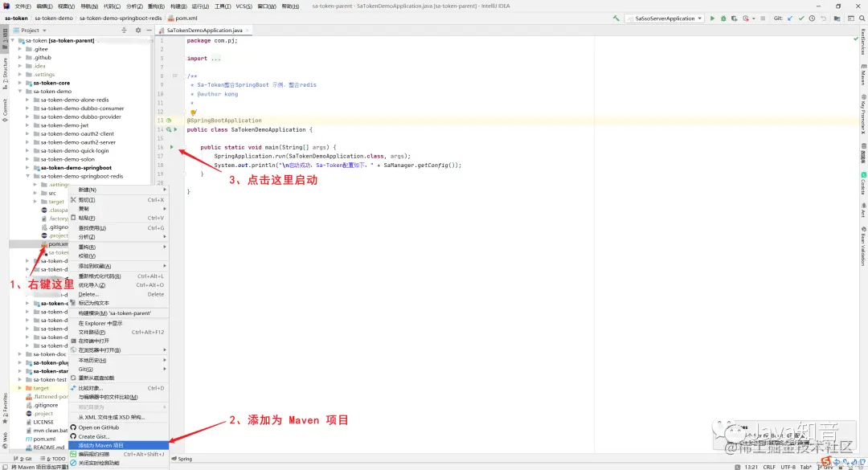The image size is (868, 470).
Task: Choose Create Gist... in context menu
Action: (118, 436)
